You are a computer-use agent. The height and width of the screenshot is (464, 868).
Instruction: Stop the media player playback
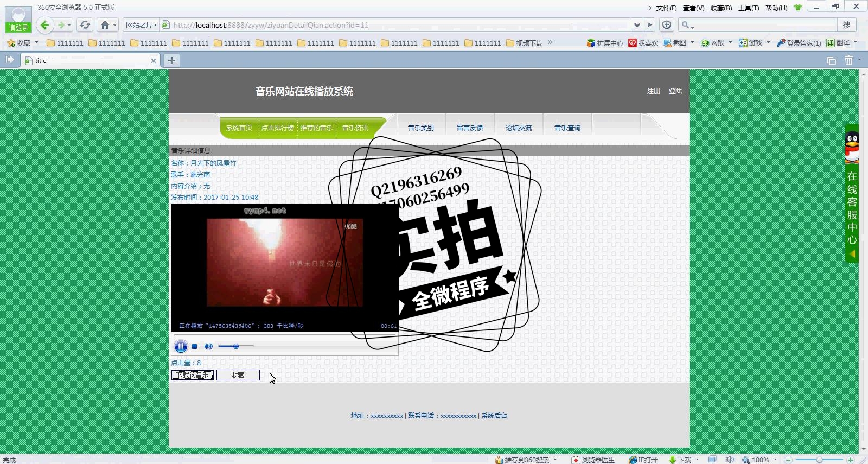pos(195,346)
